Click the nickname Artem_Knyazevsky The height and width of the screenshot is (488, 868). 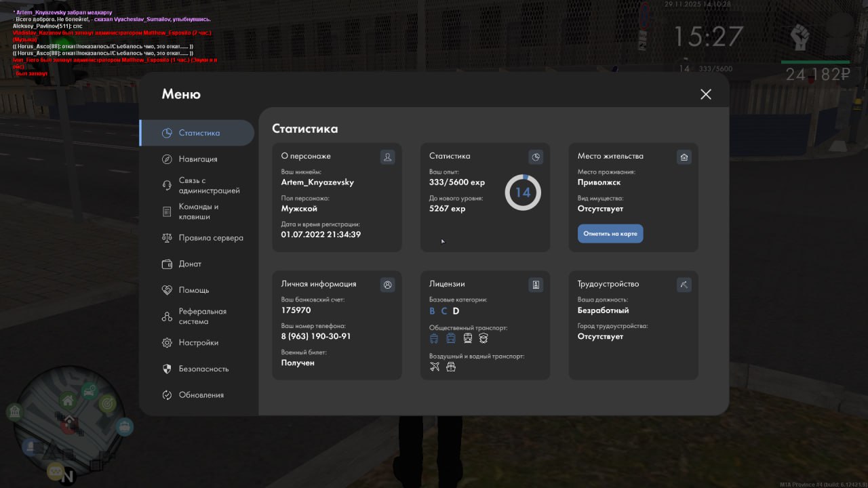(x=317, y=182)
